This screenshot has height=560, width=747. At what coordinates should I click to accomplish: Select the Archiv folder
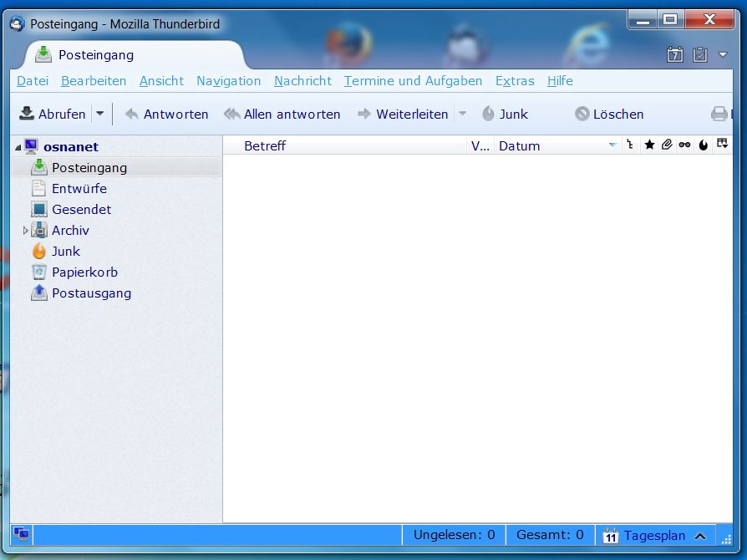[70, 231]
